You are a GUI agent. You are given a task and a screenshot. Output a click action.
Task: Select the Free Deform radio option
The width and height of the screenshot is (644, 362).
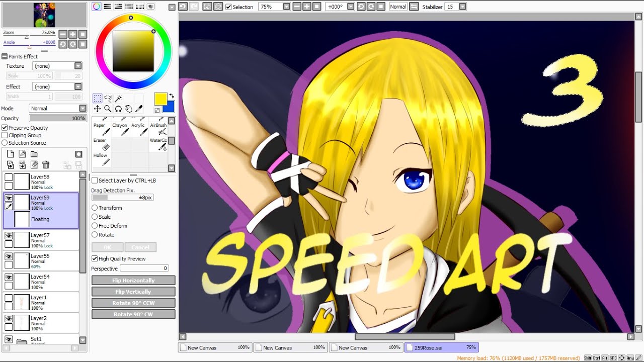95,226
